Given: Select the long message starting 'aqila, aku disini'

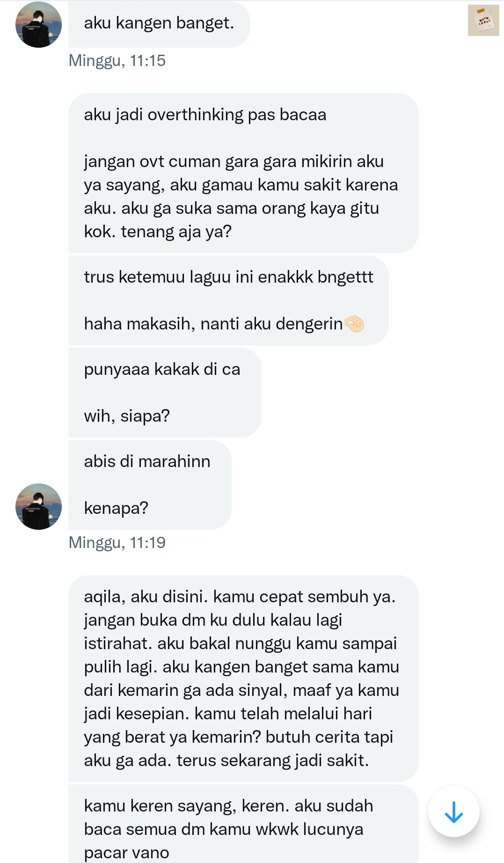Looking at the screenshot, I should click(243, 679).
